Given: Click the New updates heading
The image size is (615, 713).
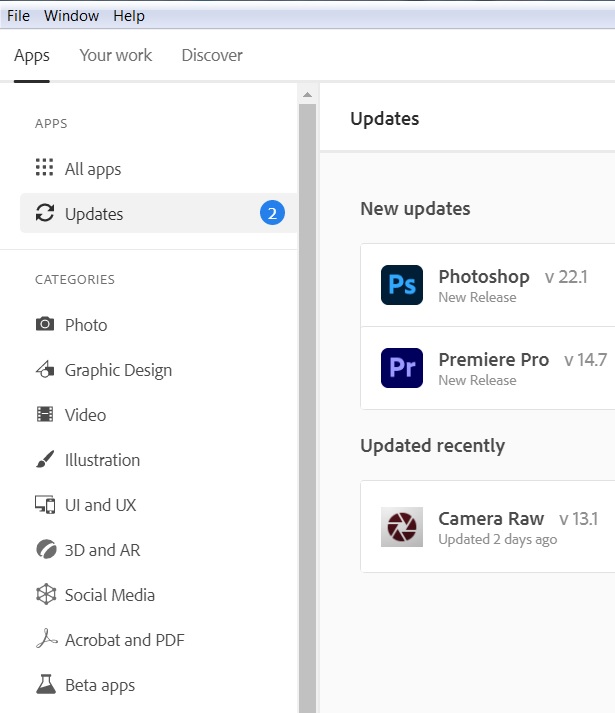Looking at the screenshot, I should pos(415,209).
